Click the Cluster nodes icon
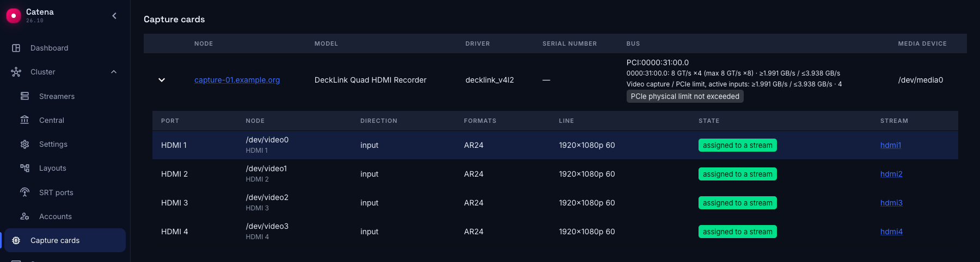Image resolution: width=980 pixels, height=262 pixels. [x=16, y=72]
